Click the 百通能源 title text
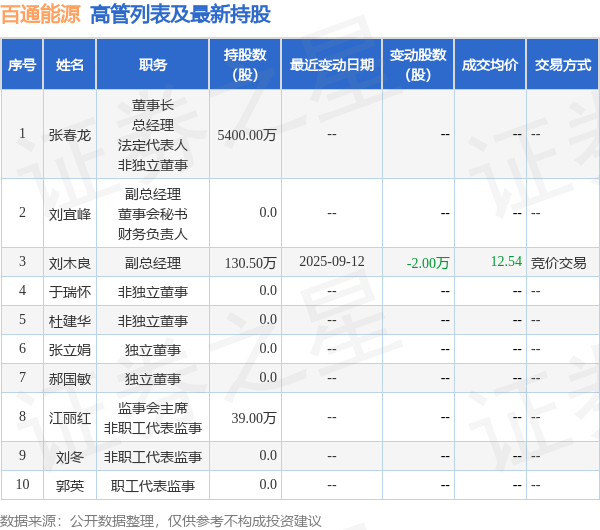This screenshot has width=600, height=530. tap(41, 15)
